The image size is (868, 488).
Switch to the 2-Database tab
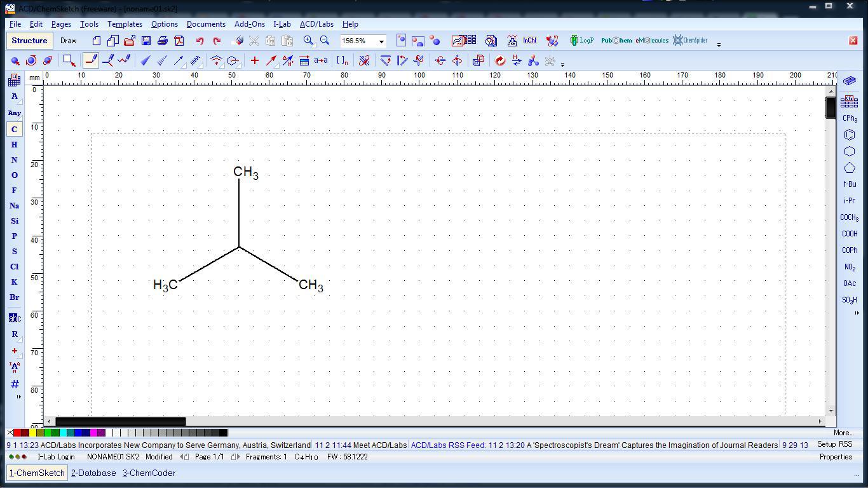(x=93, y=473)
